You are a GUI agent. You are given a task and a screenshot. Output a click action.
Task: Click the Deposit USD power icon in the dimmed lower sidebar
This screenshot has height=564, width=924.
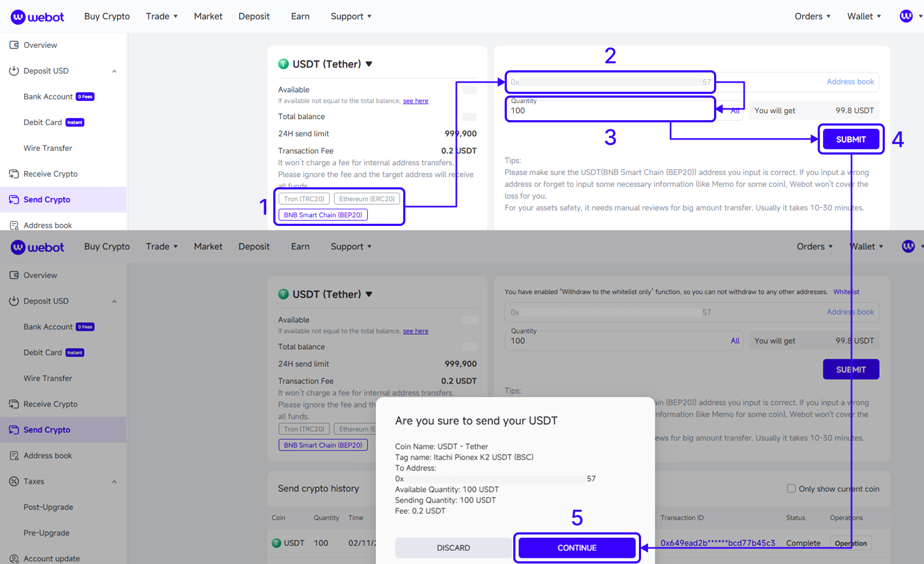coord(14,301)
